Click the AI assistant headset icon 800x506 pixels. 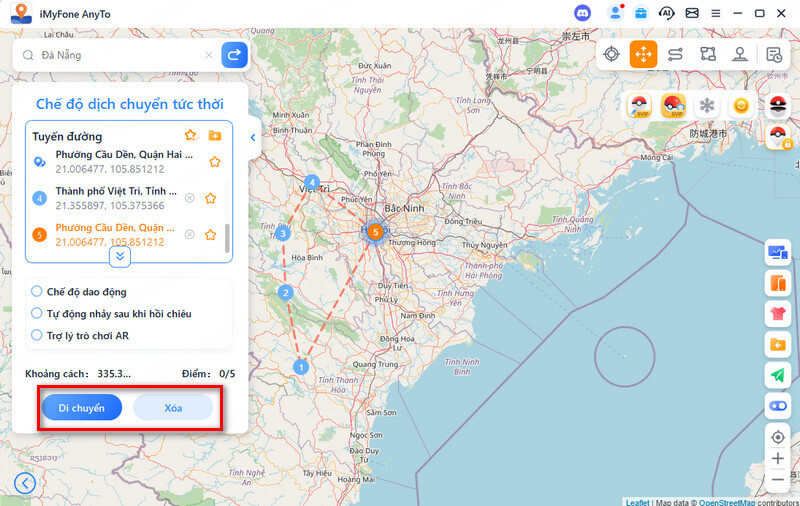(x=667, y=13)
